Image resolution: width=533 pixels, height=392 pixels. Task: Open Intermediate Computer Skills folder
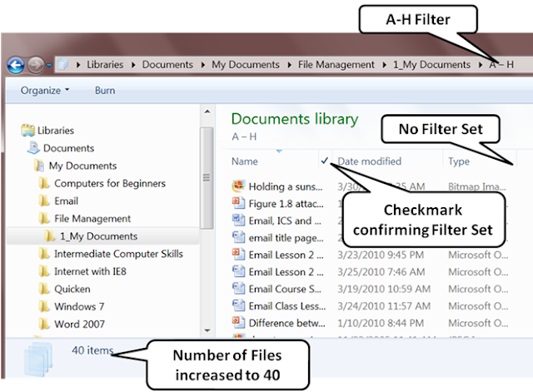[118, 254]
